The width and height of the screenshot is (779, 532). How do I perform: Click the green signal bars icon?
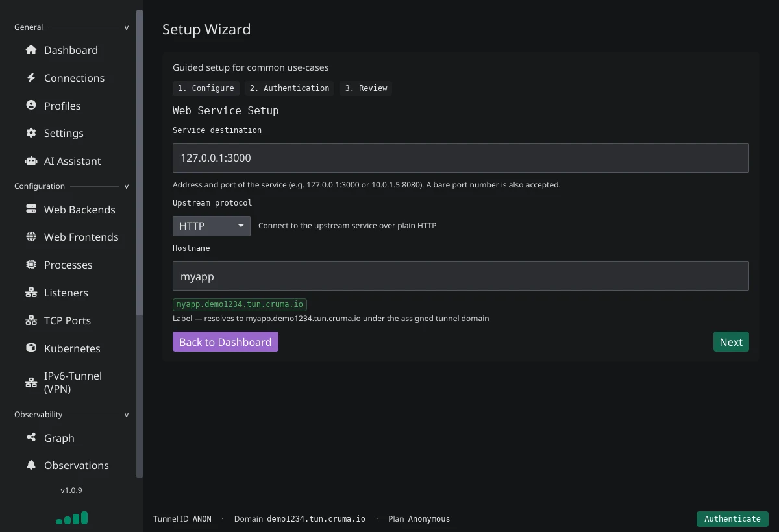pyautogui.click(x=71, y=518)
